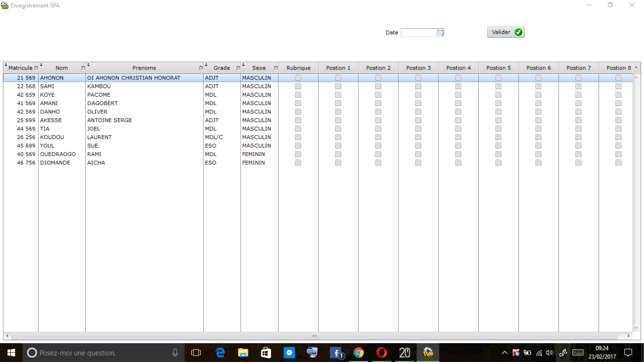This screenshot has height=362, width=644.
Task: Sort by Nom using its sort arrows
Action: click(41, 65)
